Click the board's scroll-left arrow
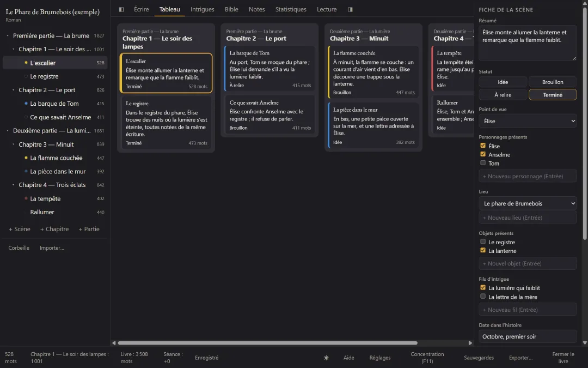588x368 pixels. pos(114,343)
